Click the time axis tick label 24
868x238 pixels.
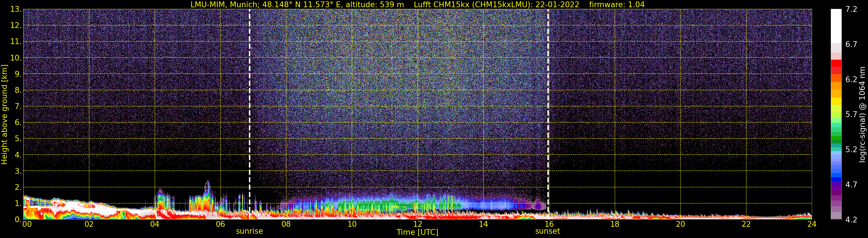click(812, 224)
